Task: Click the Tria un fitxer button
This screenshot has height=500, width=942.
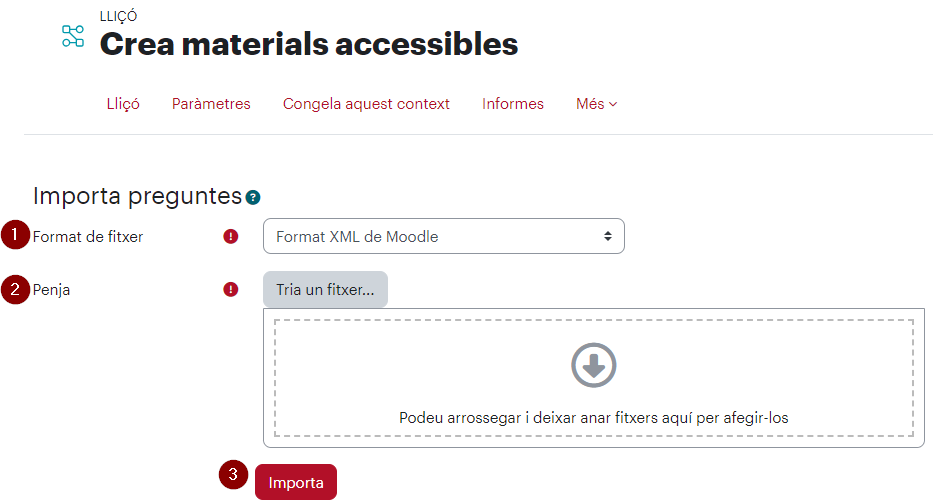Action: (x=325, y=290)
